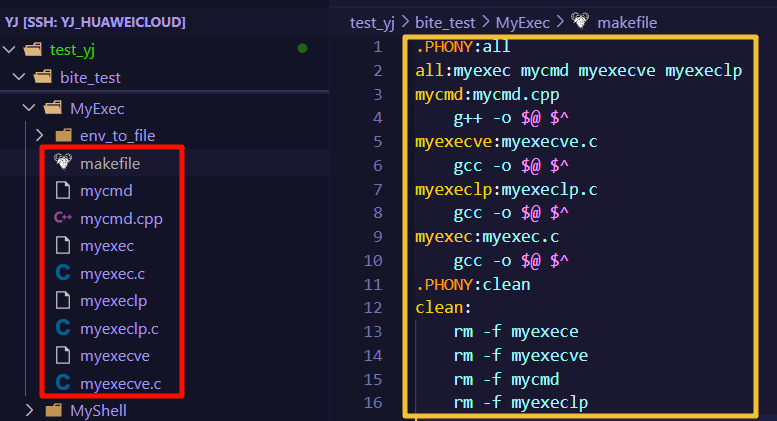Click the MyExec folder icon
The height and width of the screenshot is (421, 777).
[x=53, y=107]
